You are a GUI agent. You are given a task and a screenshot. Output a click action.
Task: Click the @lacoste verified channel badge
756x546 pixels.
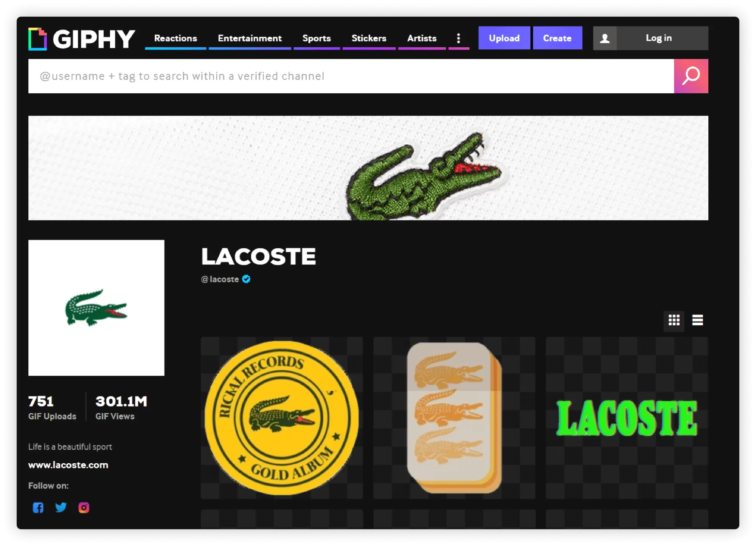tap(247, 279)
